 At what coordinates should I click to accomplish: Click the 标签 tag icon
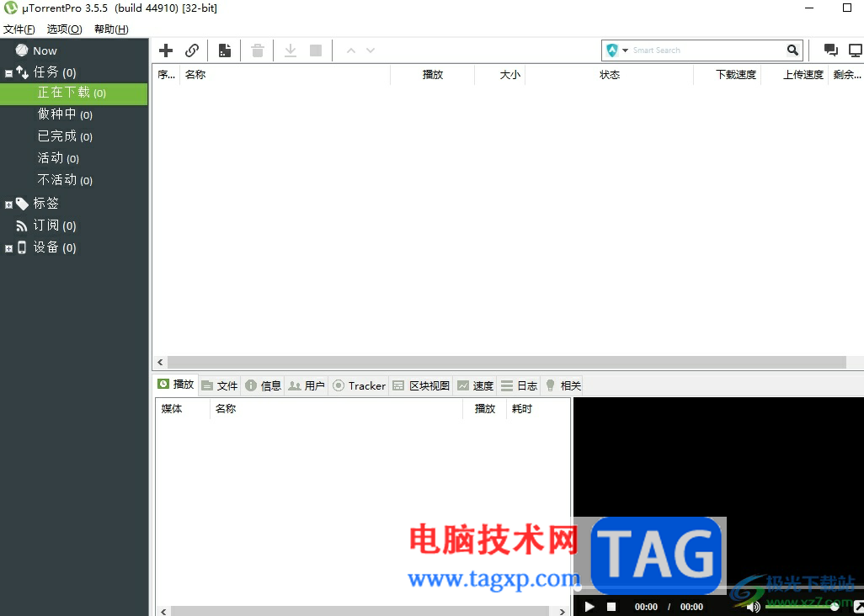22,204
